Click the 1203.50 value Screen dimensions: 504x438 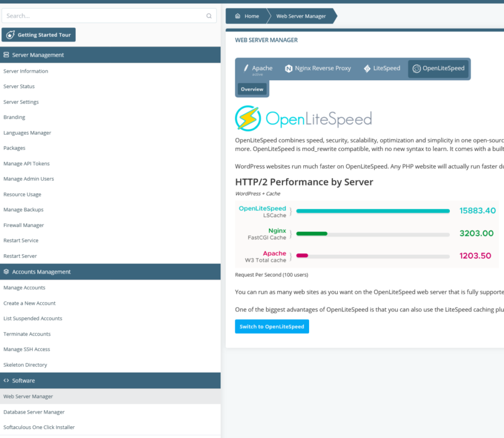(475, 256)
